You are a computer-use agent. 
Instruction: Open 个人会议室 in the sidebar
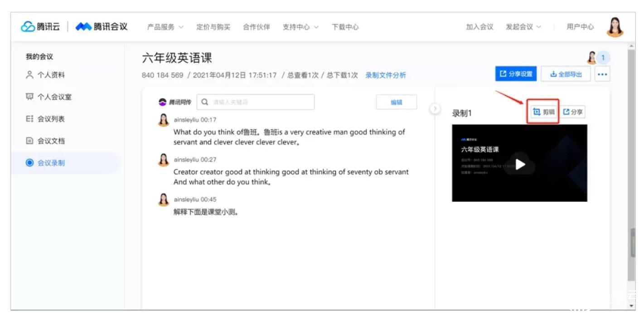click(48, 97)
